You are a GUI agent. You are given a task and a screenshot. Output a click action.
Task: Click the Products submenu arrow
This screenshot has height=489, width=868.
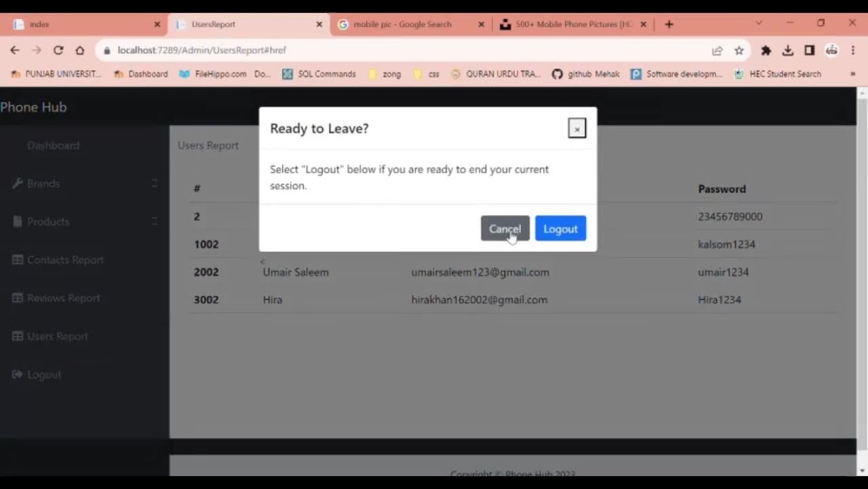click(x=155, y=221)
